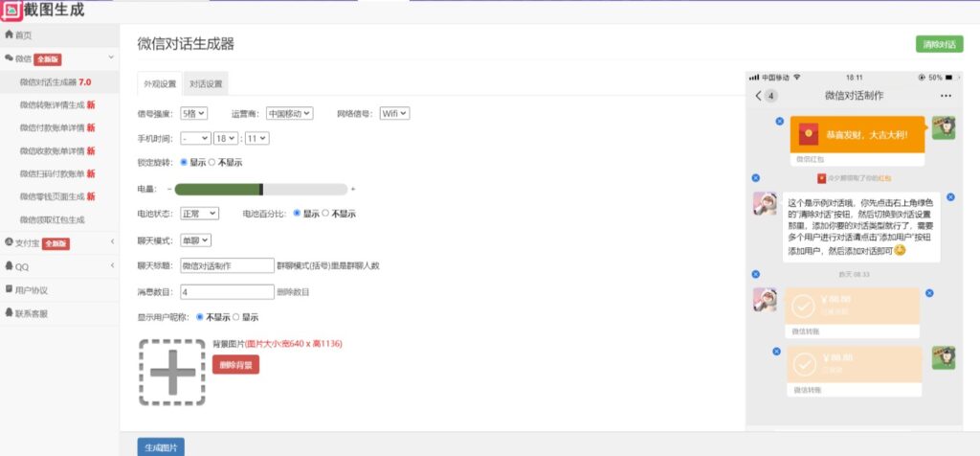Select 显示 for 电池百分比
980x456 pixels.
(x=297, y=214)
